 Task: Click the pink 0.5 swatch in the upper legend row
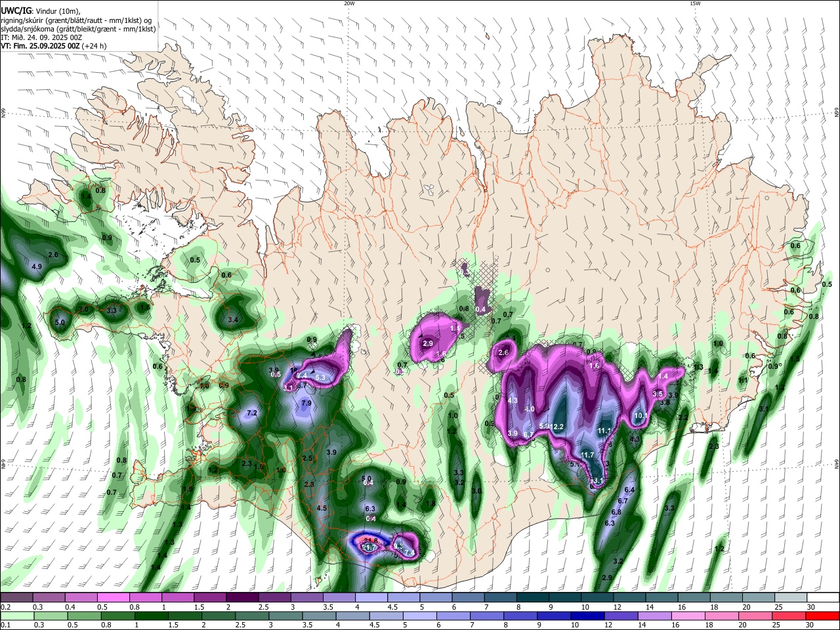point(113,597)
